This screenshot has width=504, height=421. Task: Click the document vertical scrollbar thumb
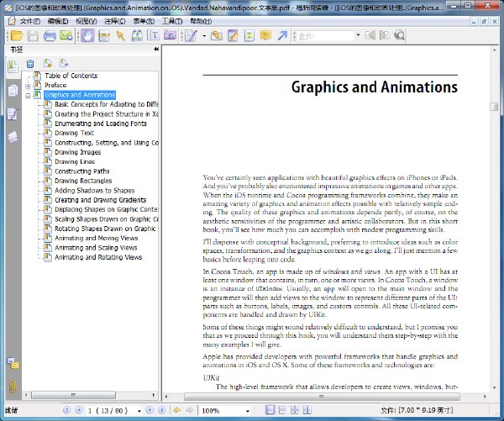pyautogui.click(x=494, y=107)
